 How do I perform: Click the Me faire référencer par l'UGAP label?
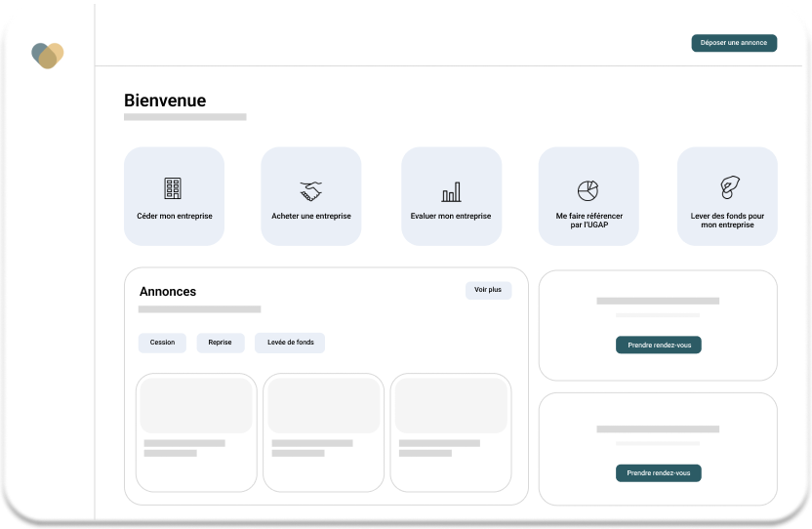[589, 220]
